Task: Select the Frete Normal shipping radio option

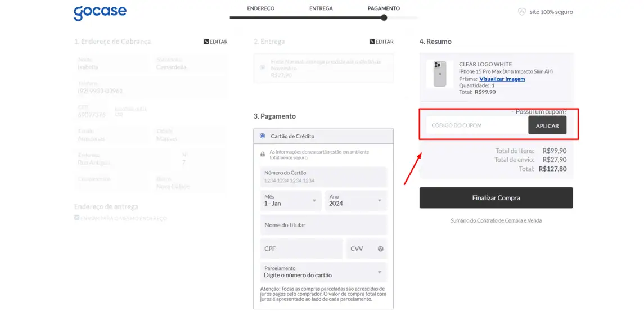Action: [262, 67]
